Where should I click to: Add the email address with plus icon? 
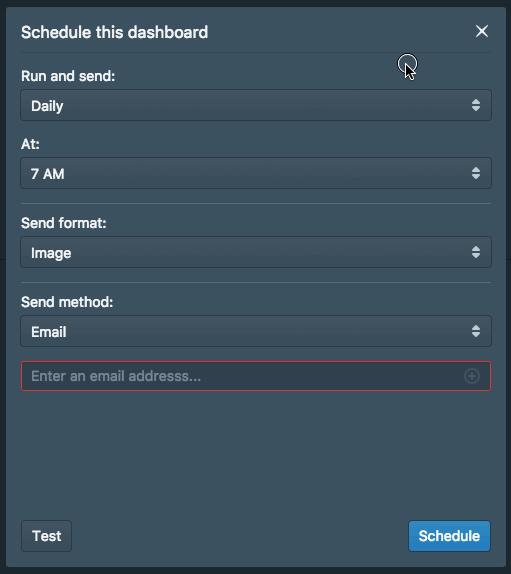pos(472,376)
